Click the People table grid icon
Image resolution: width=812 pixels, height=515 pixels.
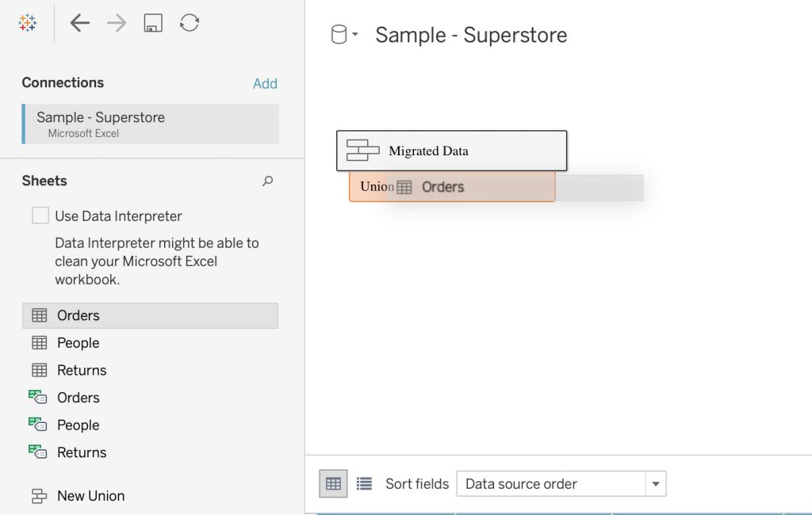click(x=40, y=342)
